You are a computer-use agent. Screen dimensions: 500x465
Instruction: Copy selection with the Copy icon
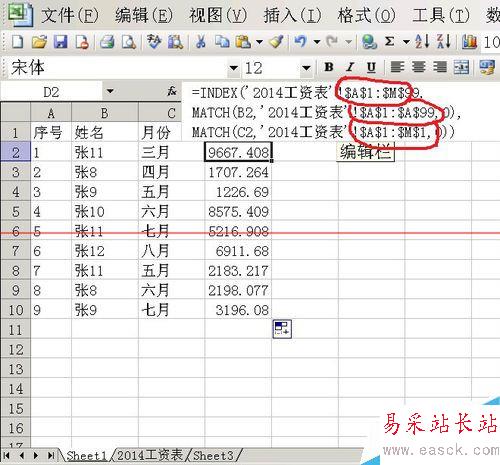click(222, 42)
